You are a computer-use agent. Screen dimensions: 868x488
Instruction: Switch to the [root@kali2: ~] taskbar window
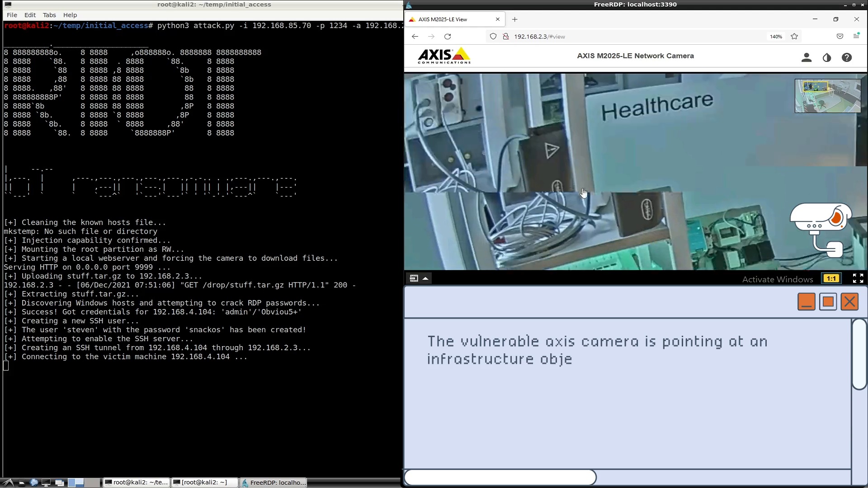click(204, 482)
